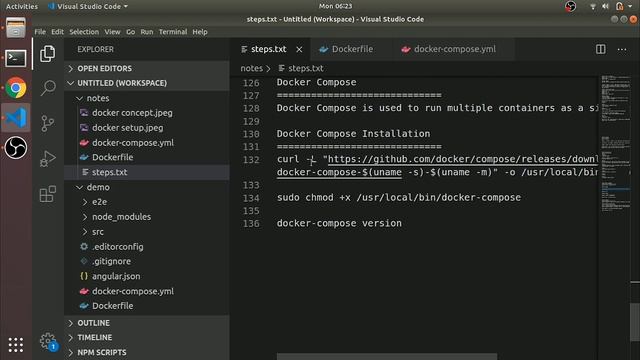The height and width of the screenshot is (360, 640).
Task: Show Applications grid in dock
Action: pos(16,345)
